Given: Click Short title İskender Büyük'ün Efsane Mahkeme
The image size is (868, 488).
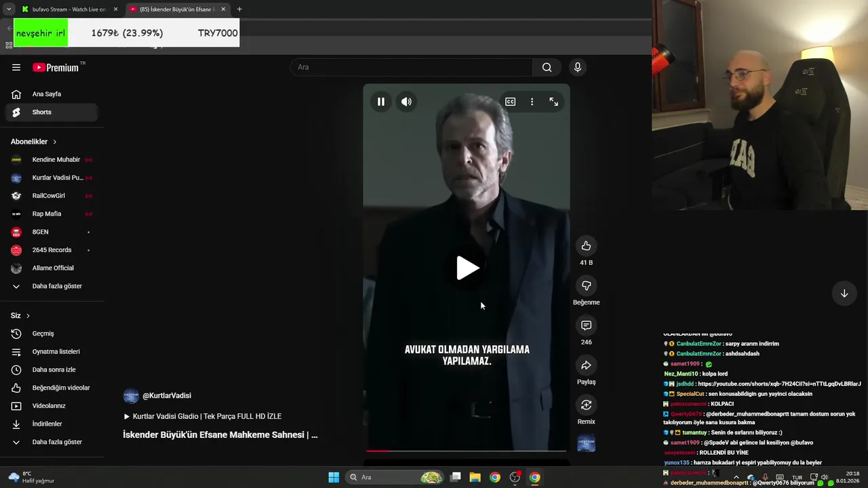Looking at the screenshot, I should click(220, 435).
